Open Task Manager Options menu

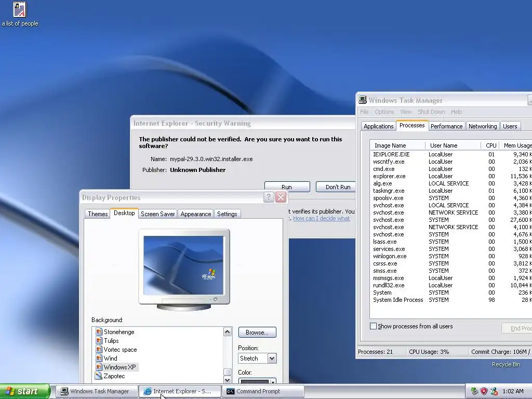[x=384, y=112]
